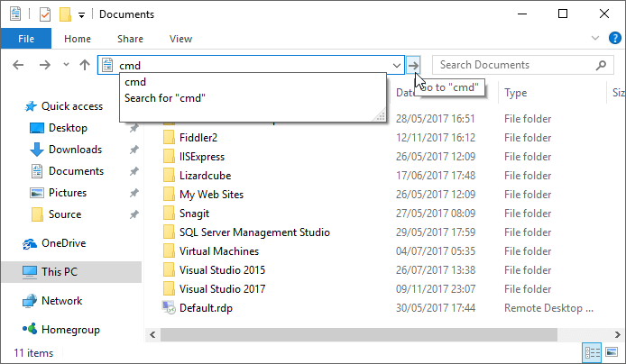This screenshot has width=626, height=364.
Task: Click the horizontal scrollbar thumb
Action: [x=358, y=335]
